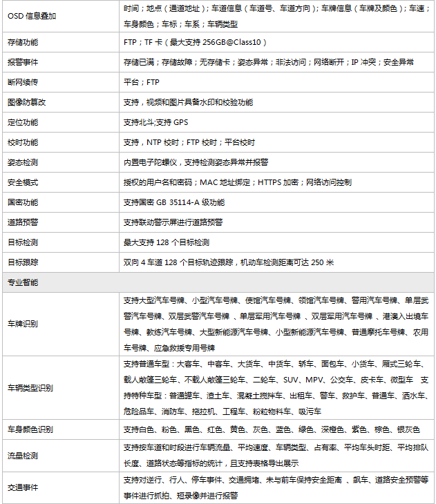
Task: Select the 报警事件 row label
Action: point(22,62)
